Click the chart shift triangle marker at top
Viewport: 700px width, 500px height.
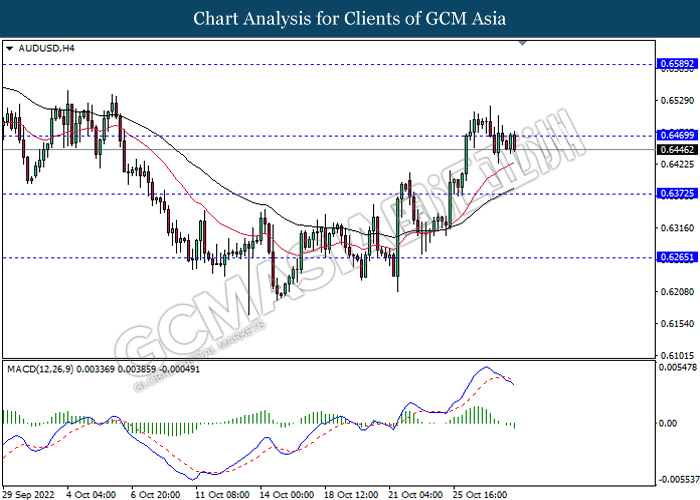[522, 43]
